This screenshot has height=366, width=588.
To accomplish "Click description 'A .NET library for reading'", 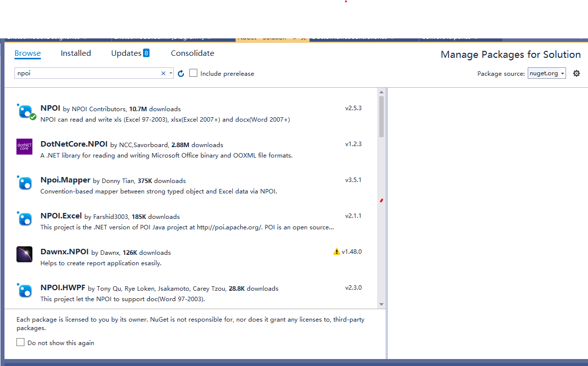I will click(166, 156).
